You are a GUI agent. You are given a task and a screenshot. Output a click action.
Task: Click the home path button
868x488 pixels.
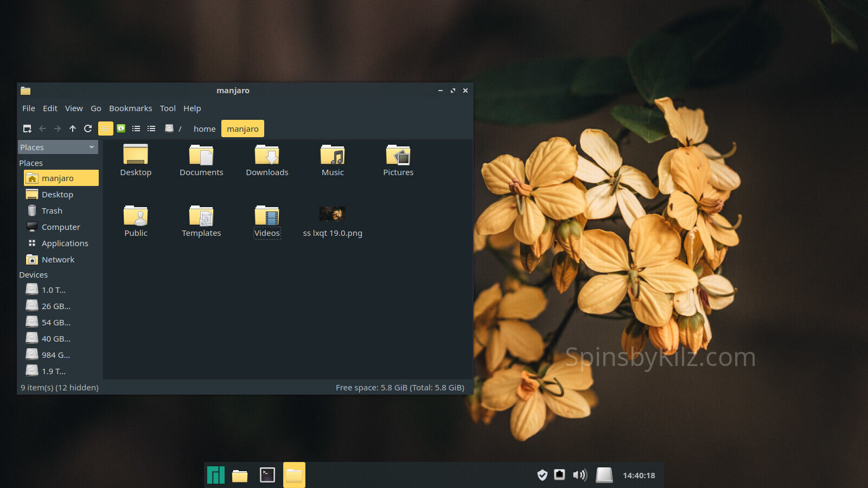(x=205, y=129)
